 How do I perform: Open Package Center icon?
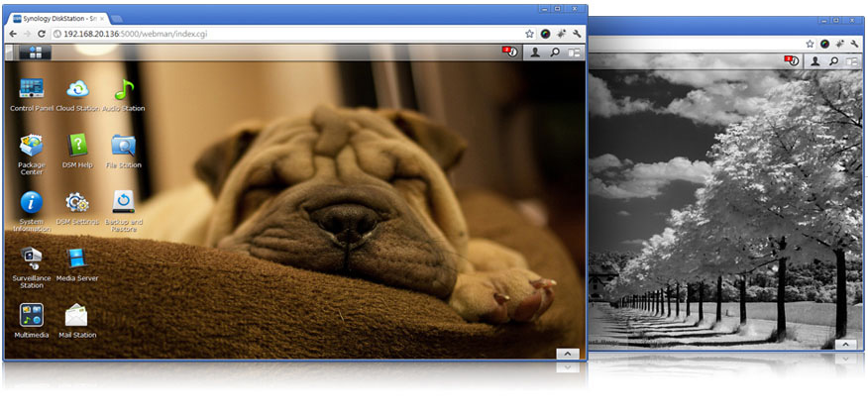click(31, 147)
